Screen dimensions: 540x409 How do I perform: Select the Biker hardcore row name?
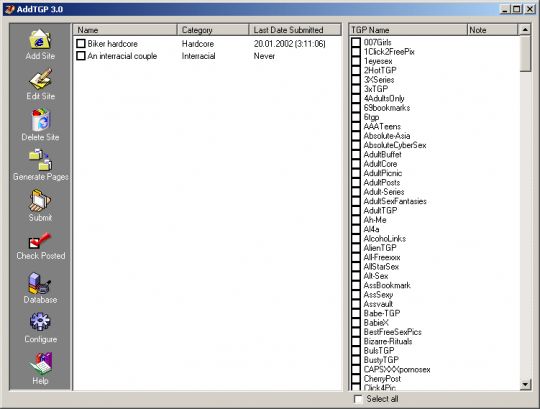112,44
